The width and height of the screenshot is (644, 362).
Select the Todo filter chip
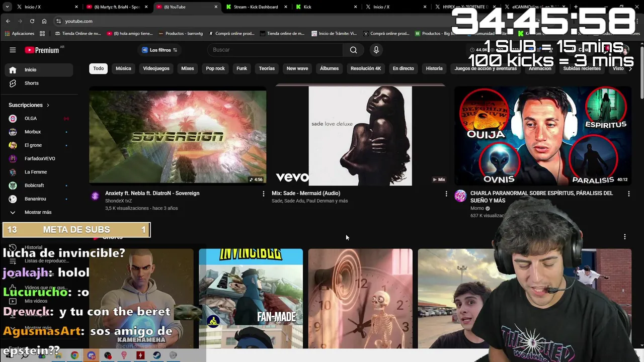click(99, 68)
